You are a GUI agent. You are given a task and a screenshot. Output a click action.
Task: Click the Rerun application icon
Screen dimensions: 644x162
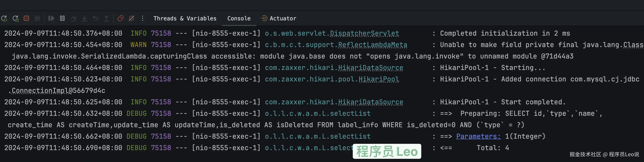(4, 18)
